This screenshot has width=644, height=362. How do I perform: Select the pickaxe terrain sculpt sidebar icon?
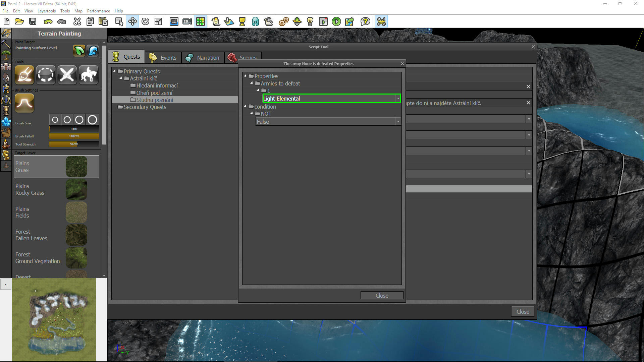coord(6,44)
